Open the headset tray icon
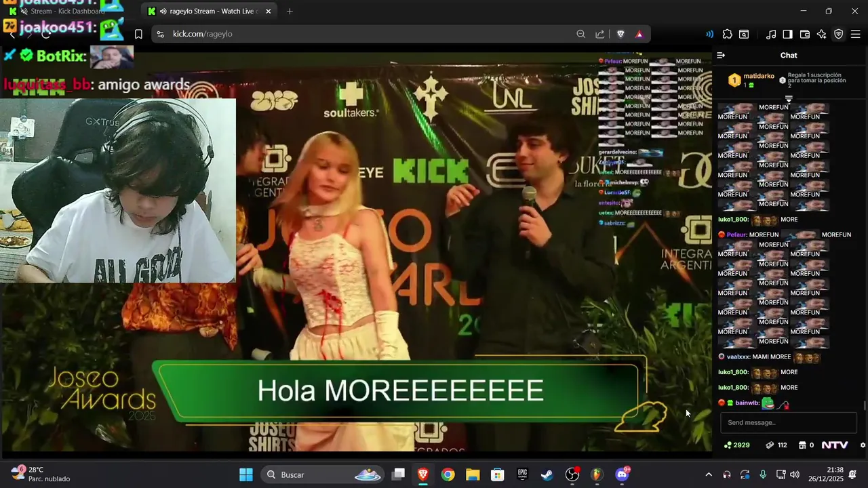 pyautogui.click(x=727, y=474)
